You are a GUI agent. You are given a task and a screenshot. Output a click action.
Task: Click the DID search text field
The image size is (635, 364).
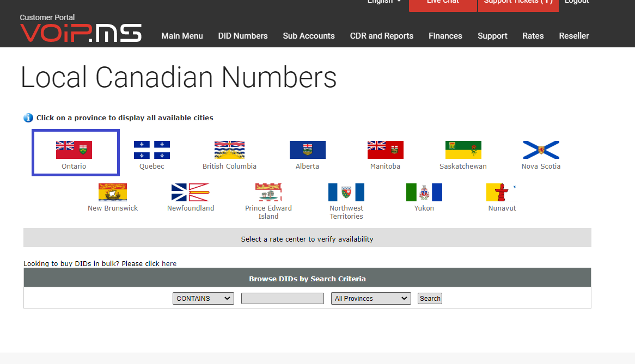283,299
